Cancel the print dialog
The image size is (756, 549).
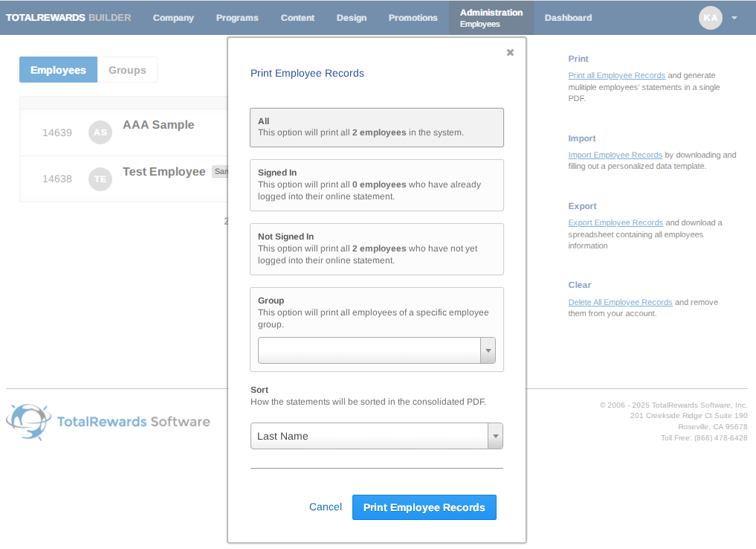click(326, 507)
